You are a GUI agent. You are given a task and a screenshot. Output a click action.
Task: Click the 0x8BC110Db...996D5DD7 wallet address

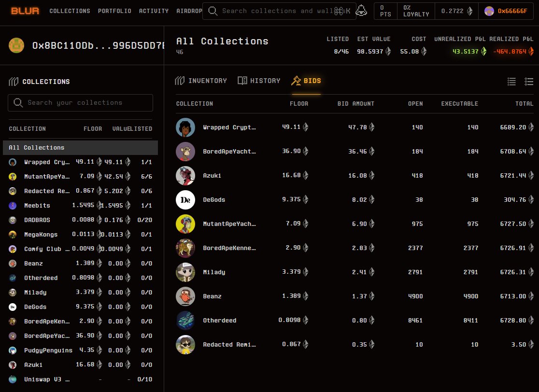point(98,45)
